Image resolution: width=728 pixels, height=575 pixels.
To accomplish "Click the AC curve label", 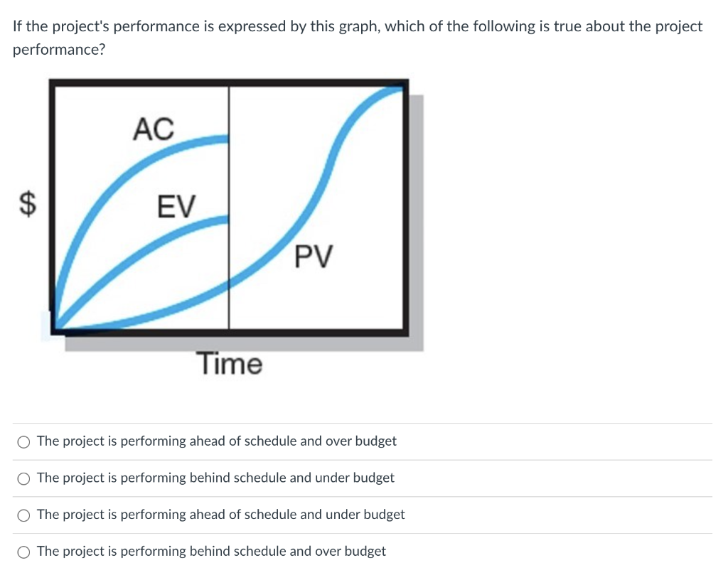I will coord(154,130).
